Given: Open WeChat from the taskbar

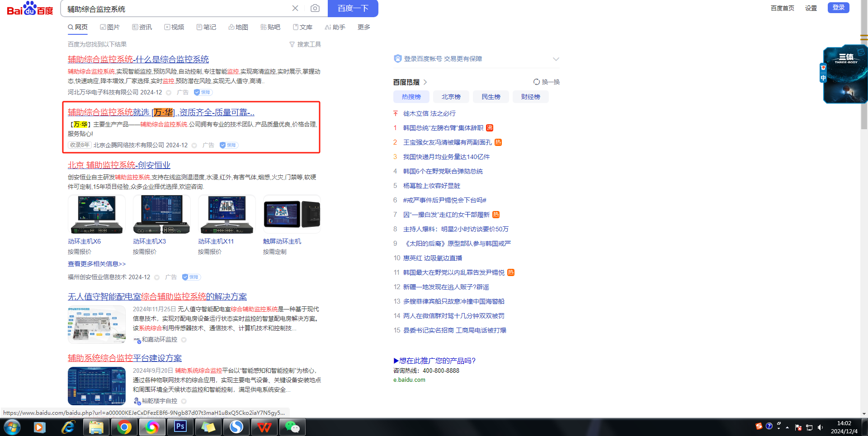Looking at the screenshot, I should tap(292, 427).
